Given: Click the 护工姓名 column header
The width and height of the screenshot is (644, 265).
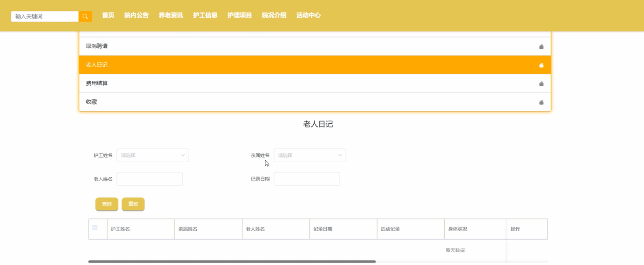Looking at the screenshot, I should 141,229.
